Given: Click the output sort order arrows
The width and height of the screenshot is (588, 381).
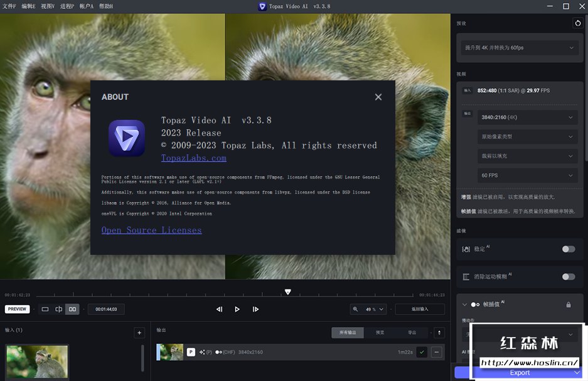Looking at the screenshot, I should tap(439, 333).
